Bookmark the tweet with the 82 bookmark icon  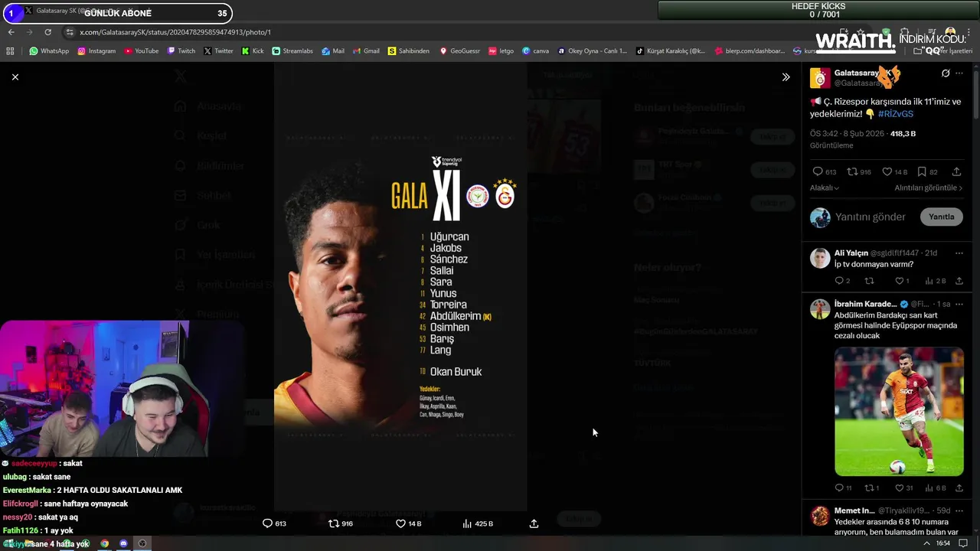[927, 172]
